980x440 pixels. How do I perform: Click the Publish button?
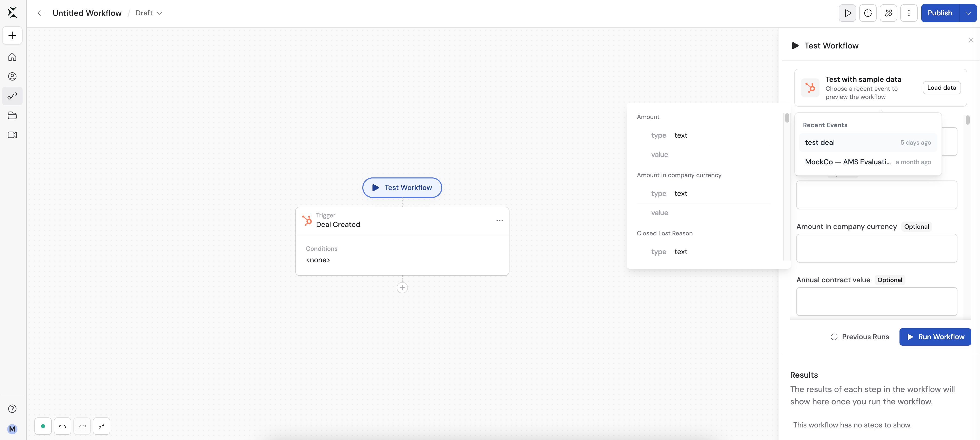pos(940,13)
